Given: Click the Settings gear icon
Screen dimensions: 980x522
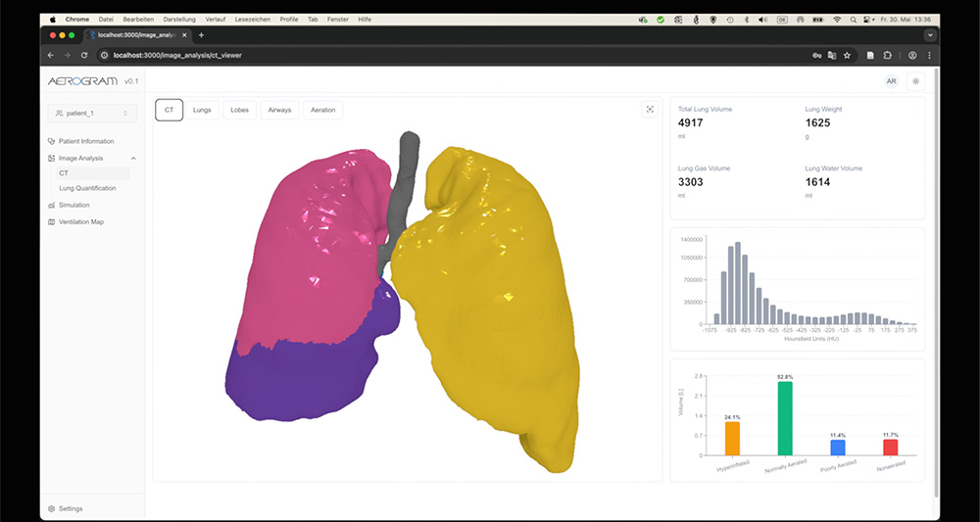Looking at the screenshot, I should (52, 509).
